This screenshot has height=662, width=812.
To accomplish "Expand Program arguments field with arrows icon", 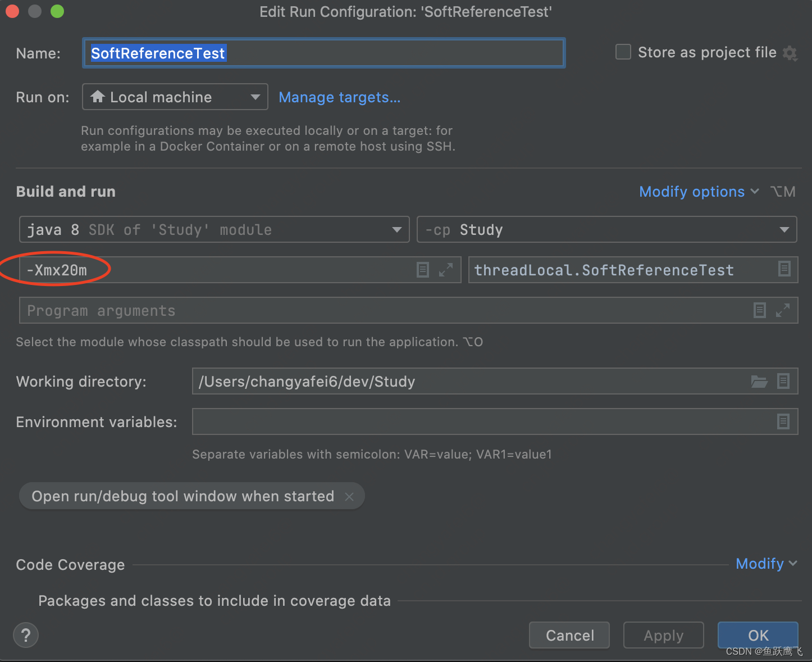I will click(x=783, y=310).
